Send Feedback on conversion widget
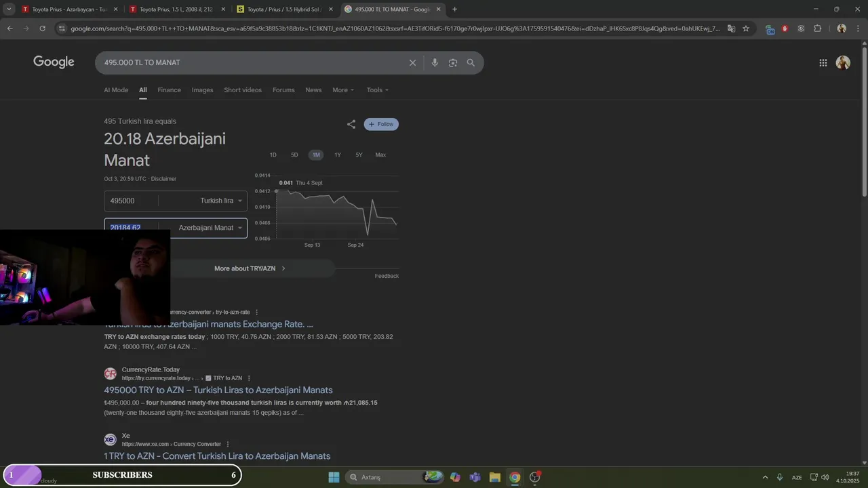This screenshot has width=868, height=488. (x=387, y=276)
